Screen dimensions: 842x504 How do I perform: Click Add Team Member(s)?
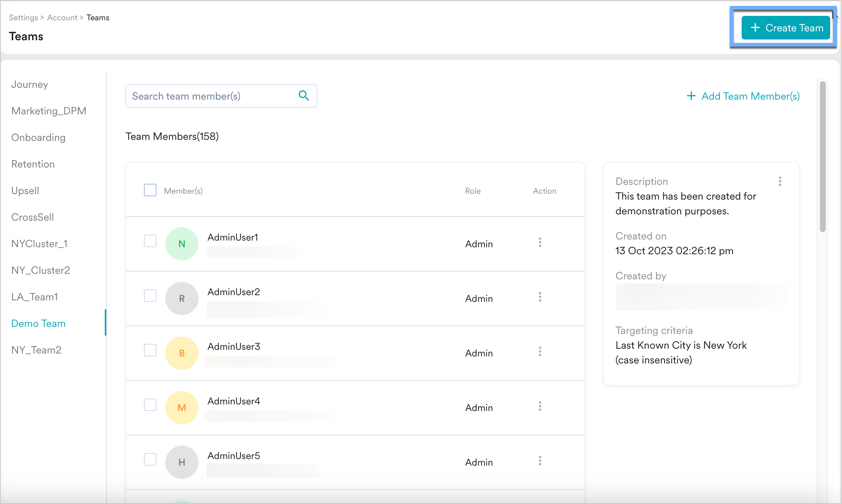(743, 96)
